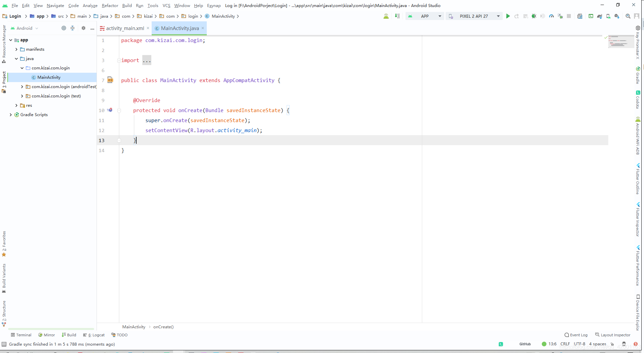Open the PIXEL 2 API 27 device dropdown

(474, 16)
